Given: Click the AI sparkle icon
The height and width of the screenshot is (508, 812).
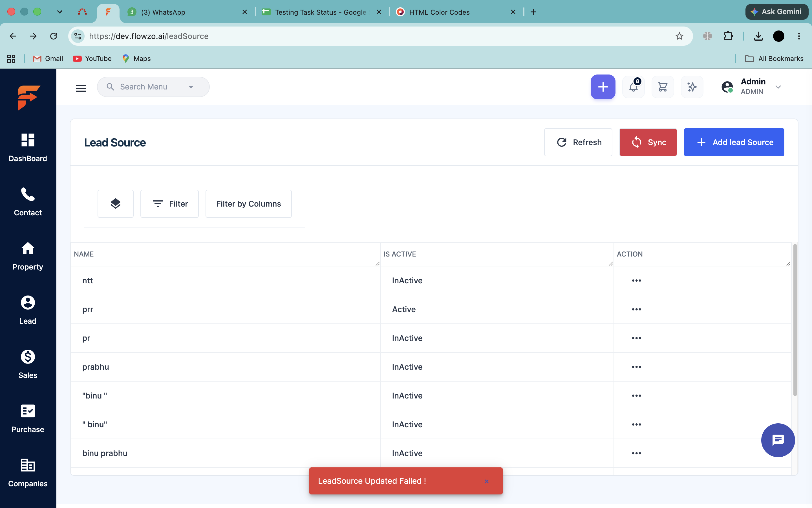Looking at the screenshot, I should point(692,87).
